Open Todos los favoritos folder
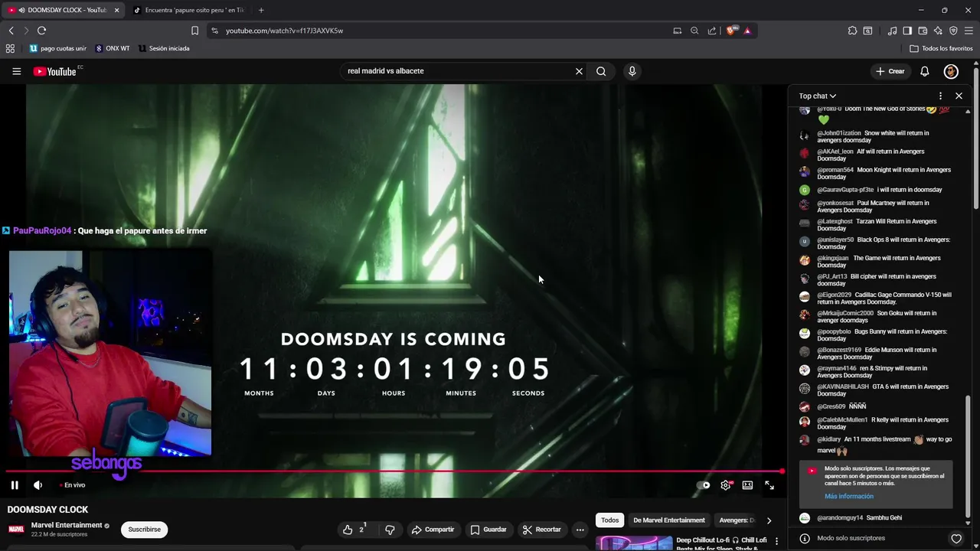Screen dimensions: 980x551 pyautogui.click(x=941, y=48)
